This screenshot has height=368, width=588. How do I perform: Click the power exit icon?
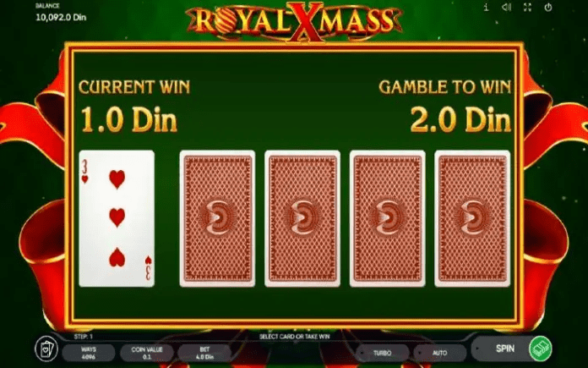point(548,7)
